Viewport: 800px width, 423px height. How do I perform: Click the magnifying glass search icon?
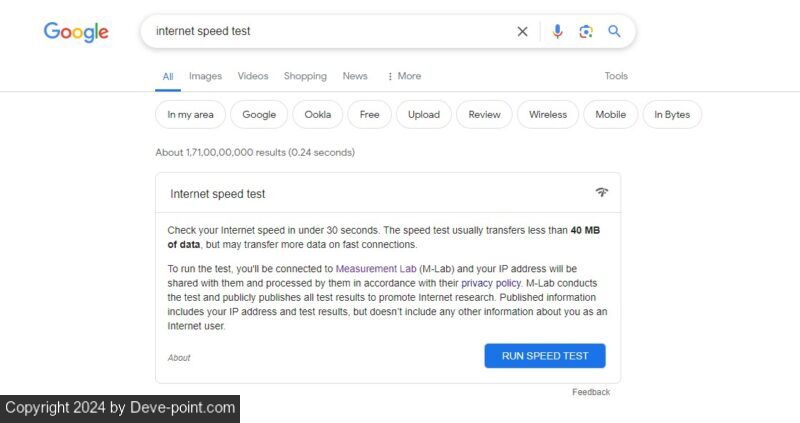614,31
